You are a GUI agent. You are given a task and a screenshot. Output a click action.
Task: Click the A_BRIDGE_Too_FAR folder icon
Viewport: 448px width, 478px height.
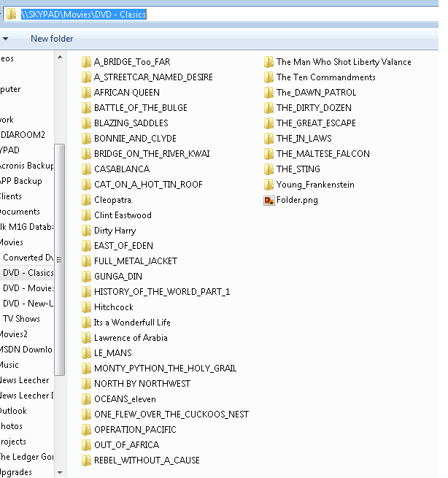(86, 62)
